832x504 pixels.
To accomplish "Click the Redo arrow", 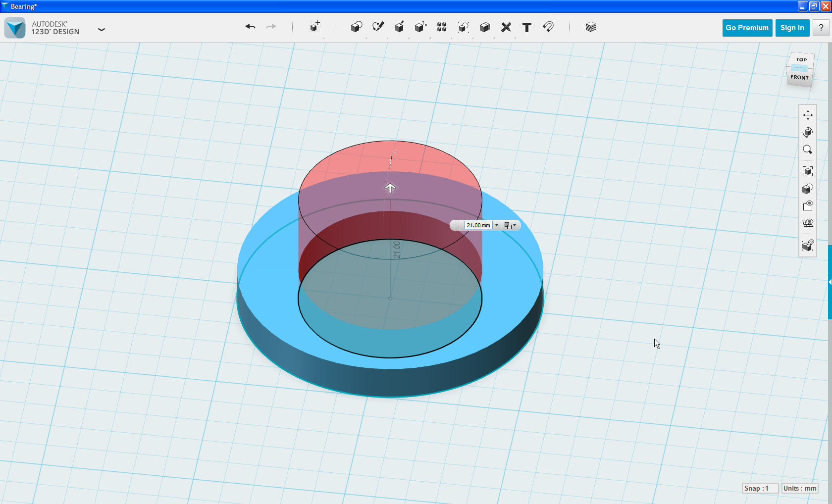I will (271, 27).
